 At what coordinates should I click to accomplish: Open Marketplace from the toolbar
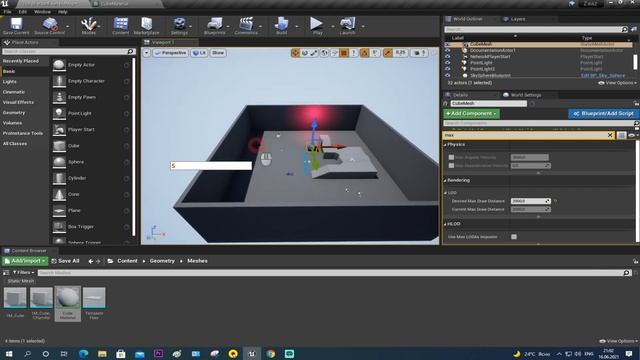point(146,26)
